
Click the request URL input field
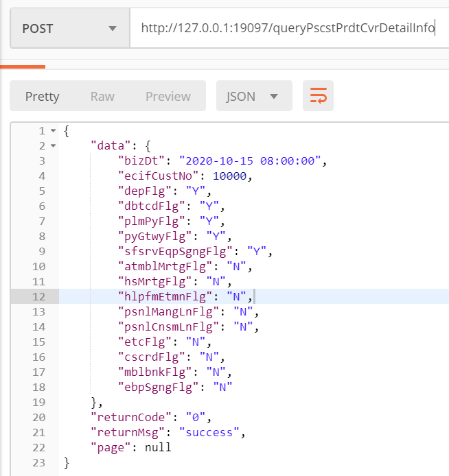point(288,28)
